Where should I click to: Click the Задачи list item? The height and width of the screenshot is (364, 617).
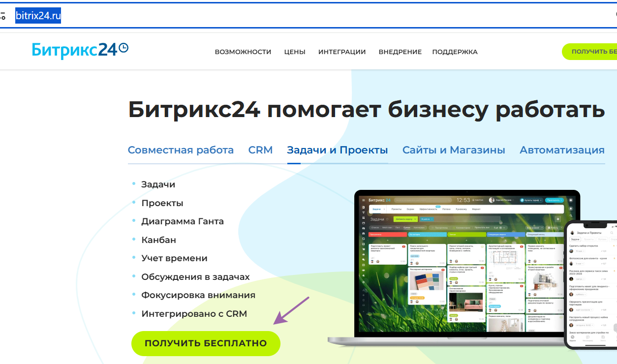click(x=158, y=184)
